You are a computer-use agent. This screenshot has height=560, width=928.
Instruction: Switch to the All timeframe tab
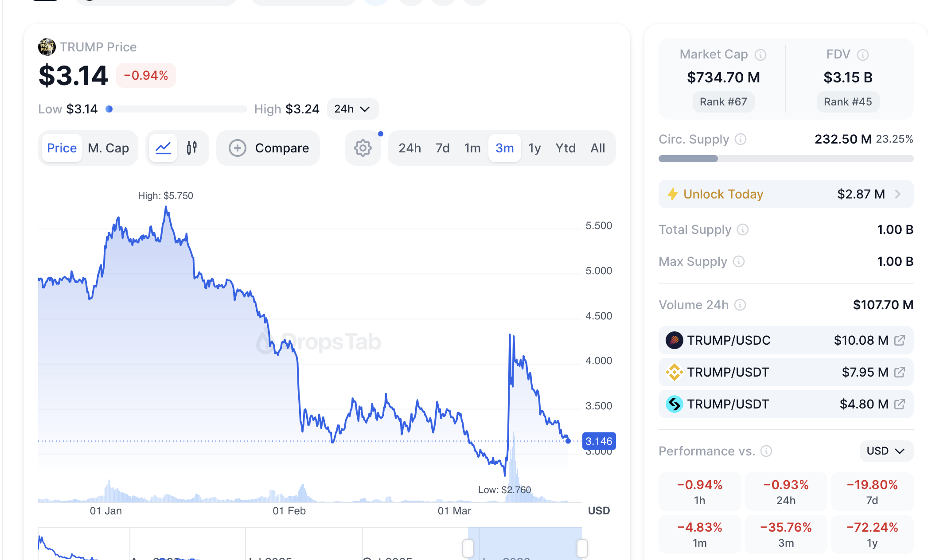(x=597, y=148)
